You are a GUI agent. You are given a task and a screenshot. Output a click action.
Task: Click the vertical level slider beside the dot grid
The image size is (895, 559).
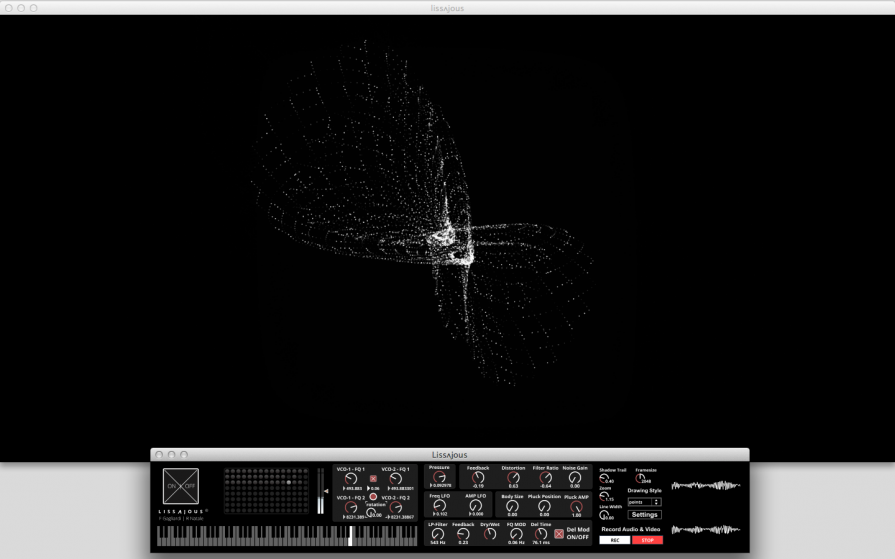click(320, 490)
